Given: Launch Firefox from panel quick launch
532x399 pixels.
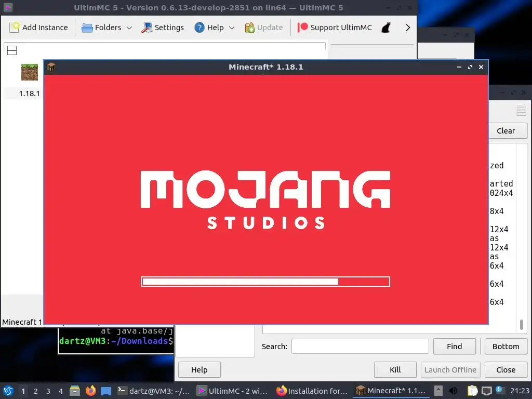Looking at the screenshot, I should (x=90, y=391).
